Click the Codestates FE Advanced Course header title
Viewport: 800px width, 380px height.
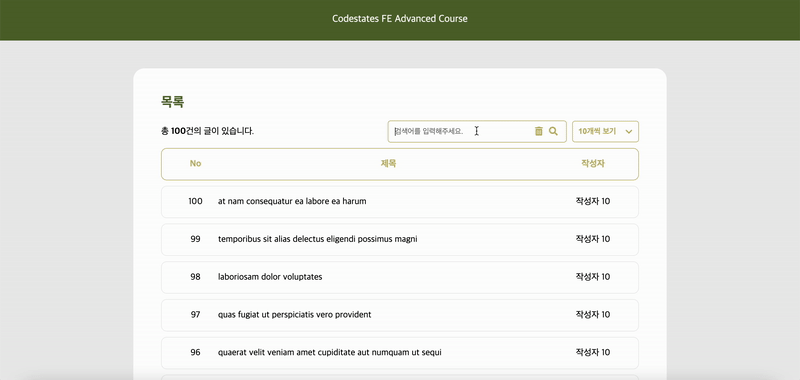pyautogui.click(x=399, y=19)
